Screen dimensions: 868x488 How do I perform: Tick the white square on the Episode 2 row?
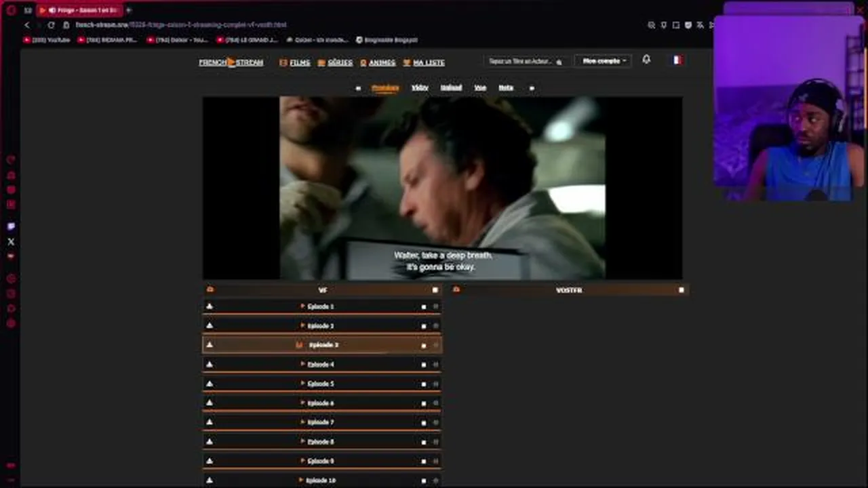coord(424,326)
